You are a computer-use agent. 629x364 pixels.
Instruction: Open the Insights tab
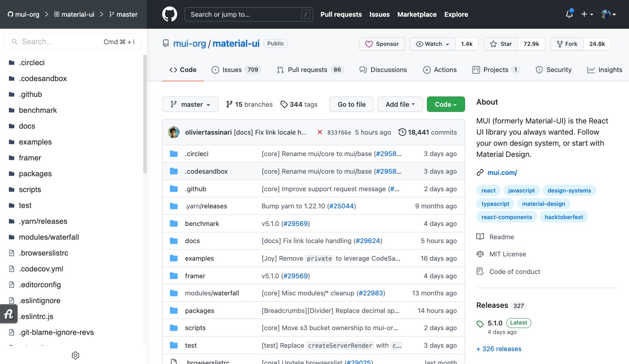click(605, 69)
